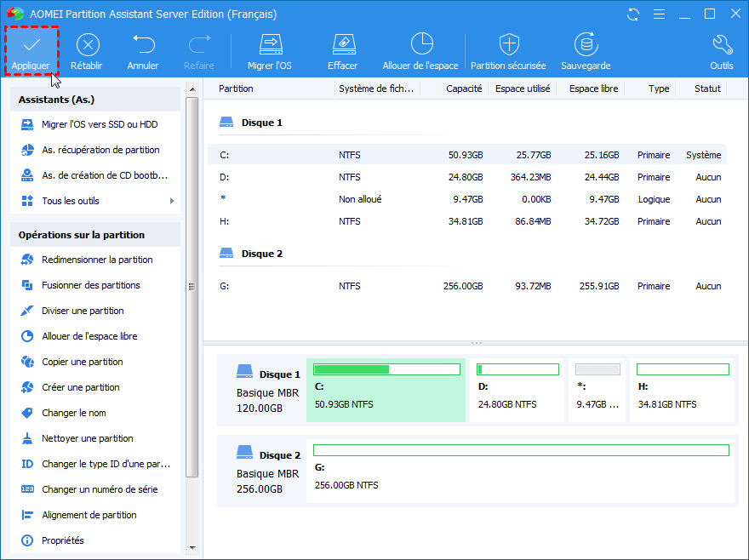Click the Rétablir discard icon

click(x=88, y=44)
